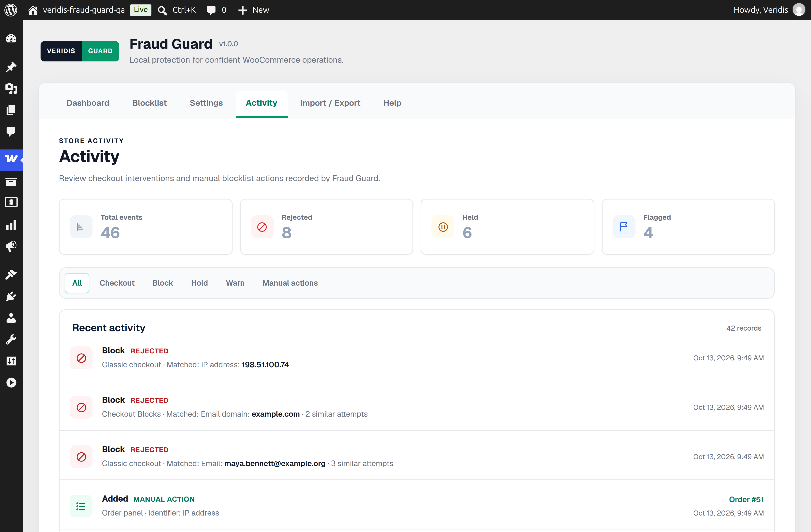The image size is (811, 532).
Task: Open Payments dollar icon in sidebar
Action: pos(11,202)
